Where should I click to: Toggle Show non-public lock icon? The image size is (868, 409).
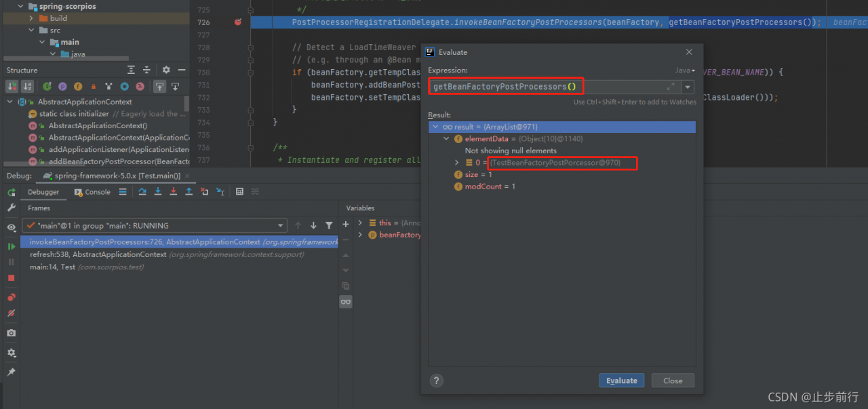(94, 86)
